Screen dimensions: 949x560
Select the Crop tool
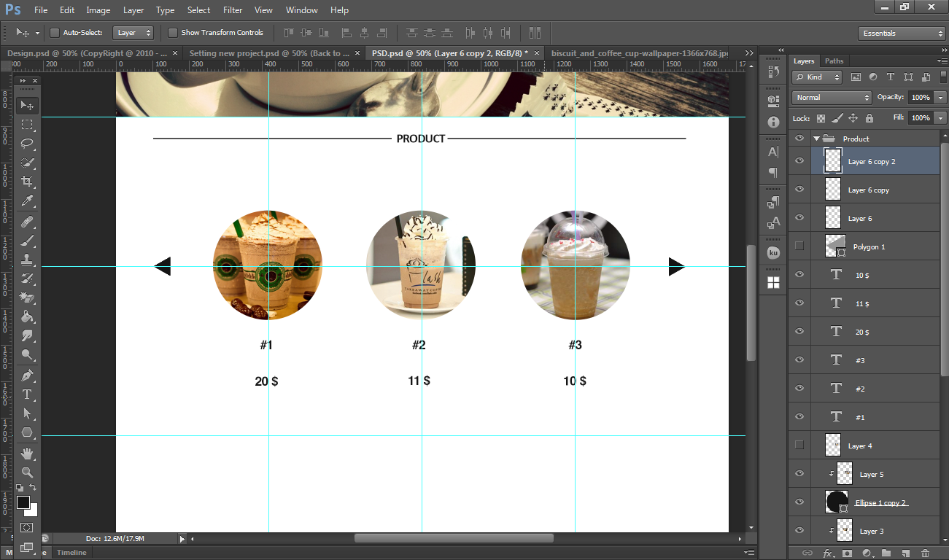[x=27, y=182]
